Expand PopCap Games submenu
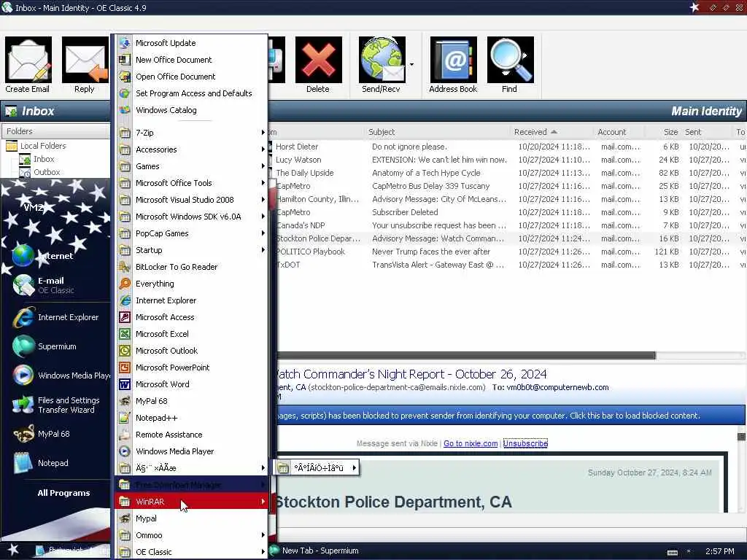The image size is (747, 560). click(192, 233)
